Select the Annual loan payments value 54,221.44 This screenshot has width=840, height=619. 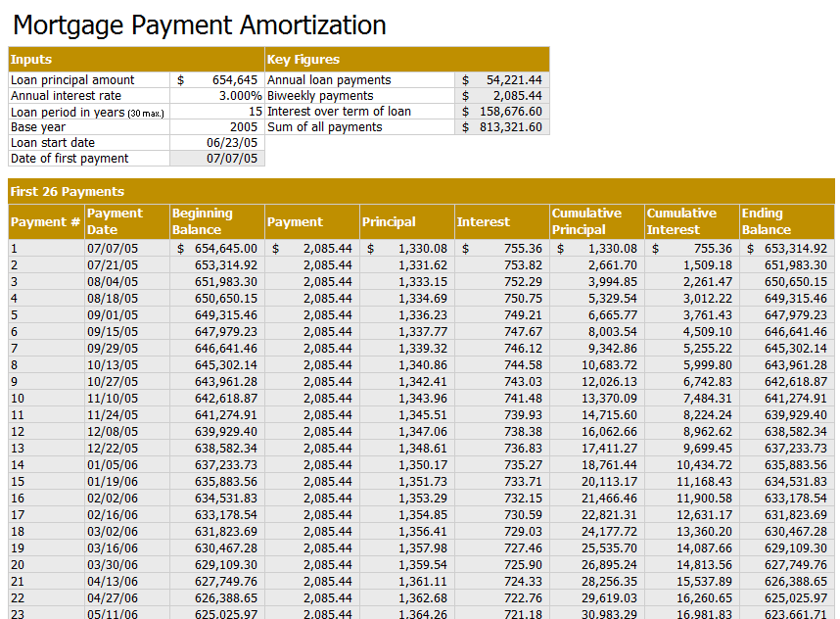click(x=502, y=80)
